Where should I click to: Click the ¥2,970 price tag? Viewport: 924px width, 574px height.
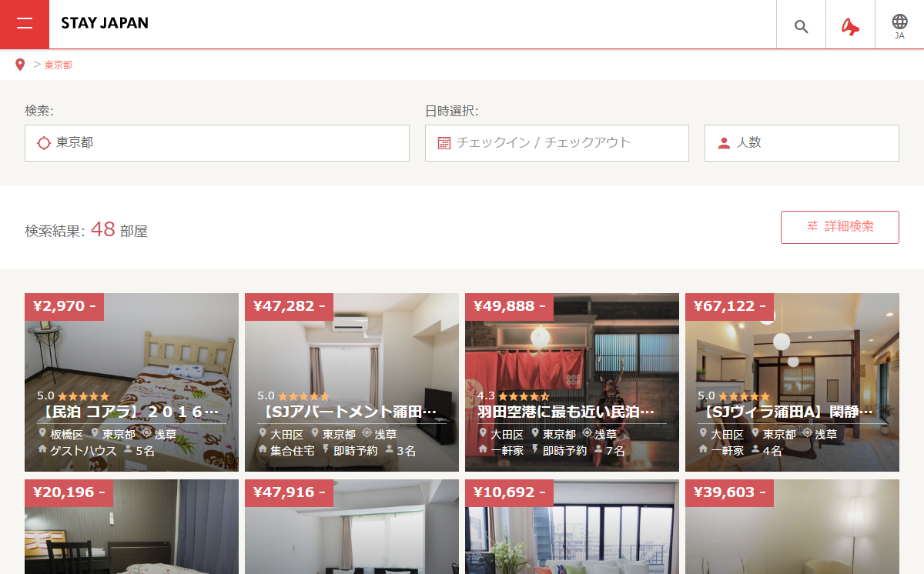(x=64, y=307)
